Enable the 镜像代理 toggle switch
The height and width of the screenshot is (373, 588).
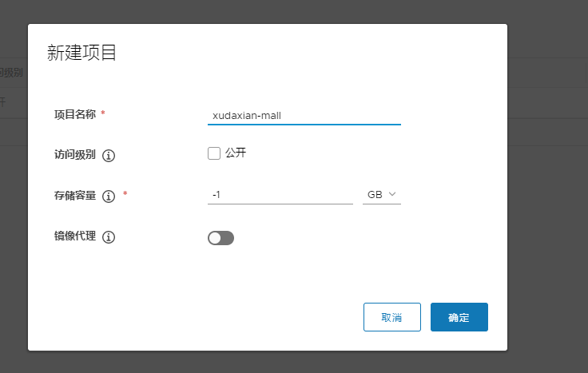coord(220,238)
